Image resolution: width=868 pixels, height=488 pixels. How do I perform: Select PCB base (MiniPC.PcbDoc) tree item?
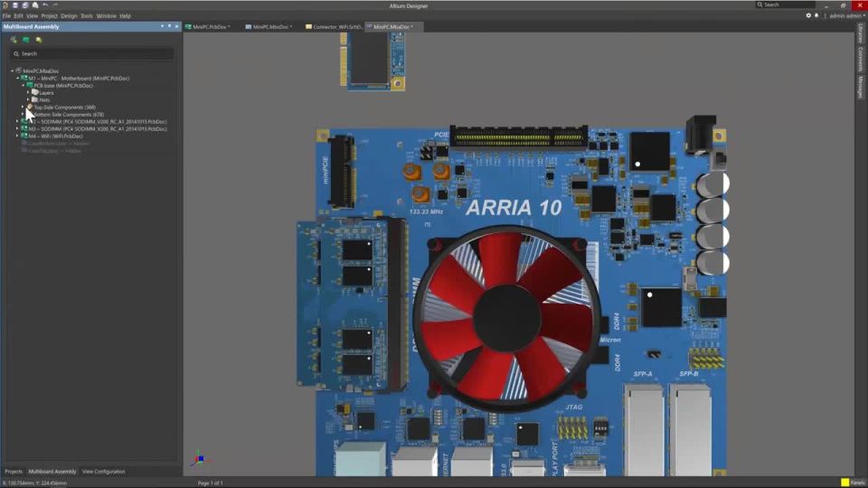point(63,86)
